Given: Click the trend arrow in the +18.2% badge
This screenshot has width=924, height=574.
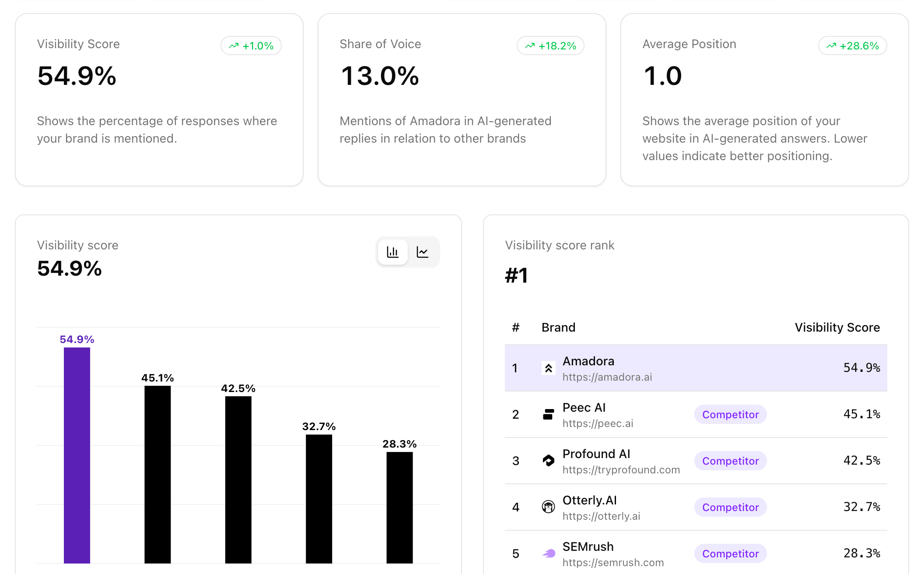Looking at the screenshot, I should tap(530, 45).
